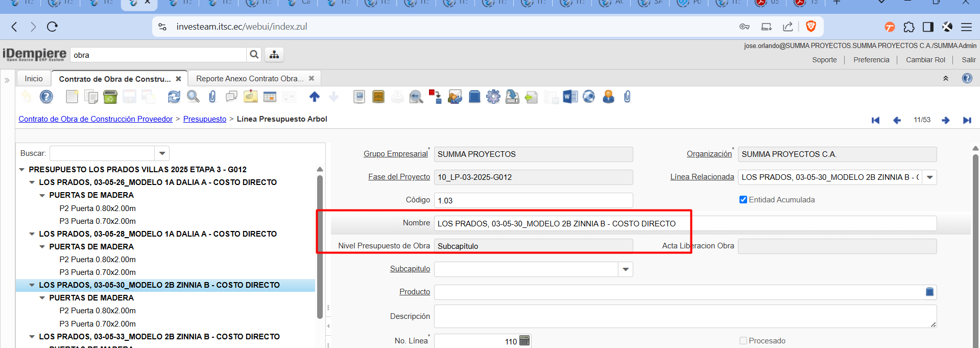980x348 pixels.
Task: Collapse PRESUPUESTO LOS PRADOS VILLAS root node
Action: pos(22,170)
